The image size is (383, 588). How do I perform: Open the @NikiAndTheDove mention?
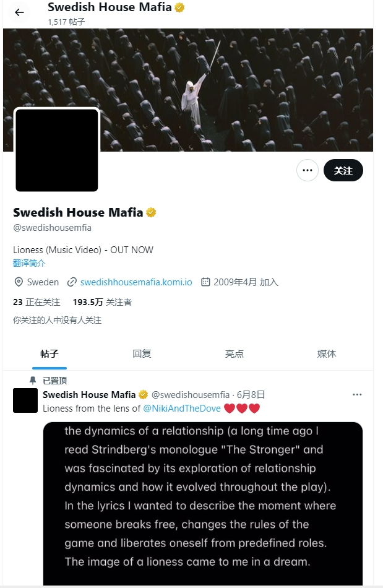click(x=182, y=409)
